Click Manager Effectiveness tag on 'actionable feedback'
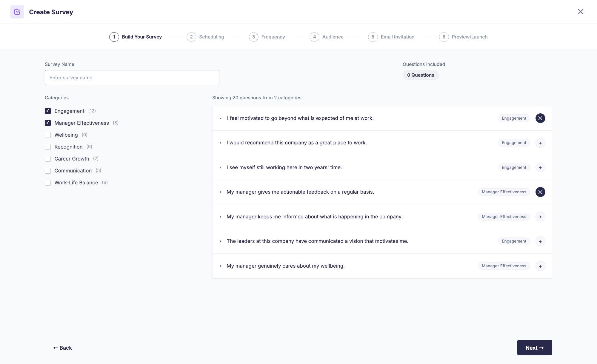The height and width of the screenshot is (364, 597). coord(504,192)
